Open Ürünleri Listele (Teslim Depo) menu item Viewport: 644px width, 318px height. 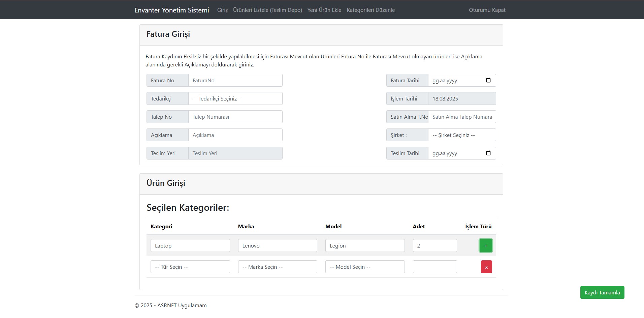coord(267,10)
